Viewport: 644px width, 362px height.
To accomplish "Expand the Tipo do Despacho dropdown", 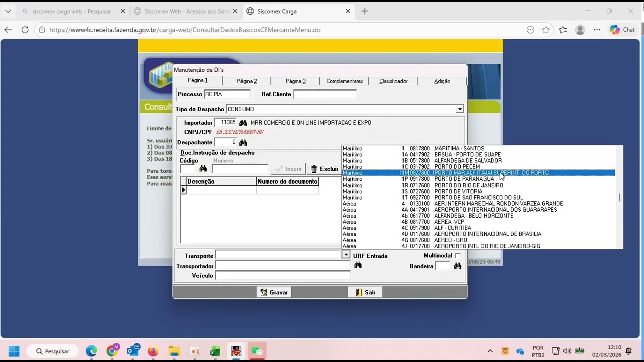I will pos(460,109).
